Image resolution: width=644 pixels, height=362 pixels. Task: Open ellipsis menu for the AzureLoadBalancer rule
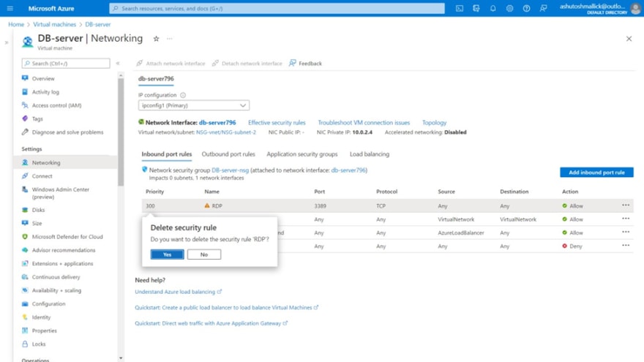[626, 233]
